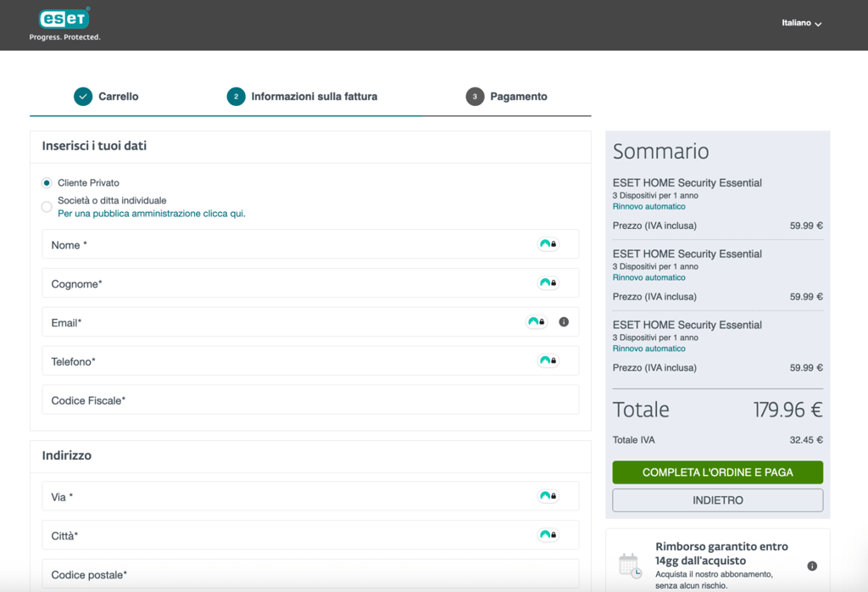Click the Inserisci i tuoi dati heading
The height and width of the screenshot is (592, 868).
[x=94, y=146]
